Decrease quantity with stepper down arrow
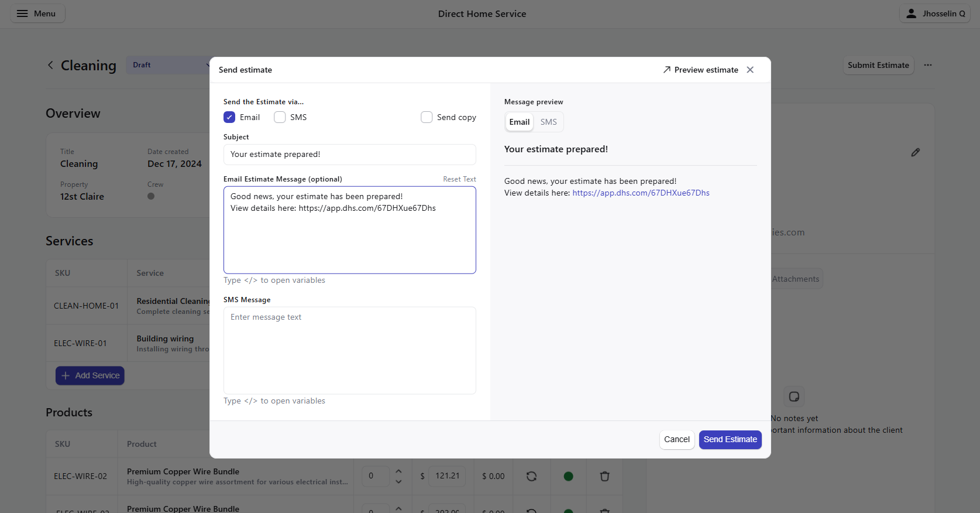The image size is (980, 513). click(398, 481)
